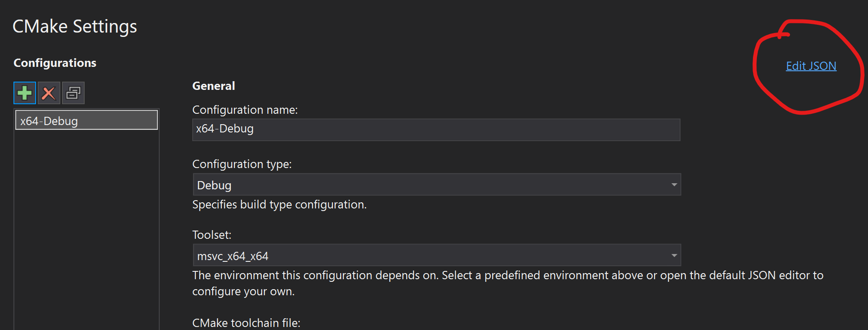This screenshot has width=868, height=330.
Task: Click the Configurations heading
Action: point(55,63)
